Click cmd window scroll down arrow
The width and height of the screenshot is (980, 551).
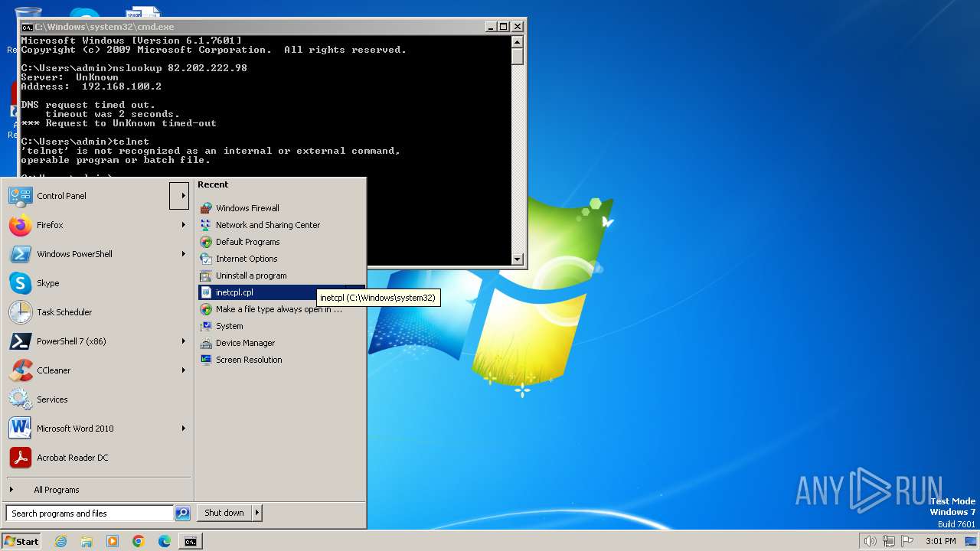pos(518,259)
